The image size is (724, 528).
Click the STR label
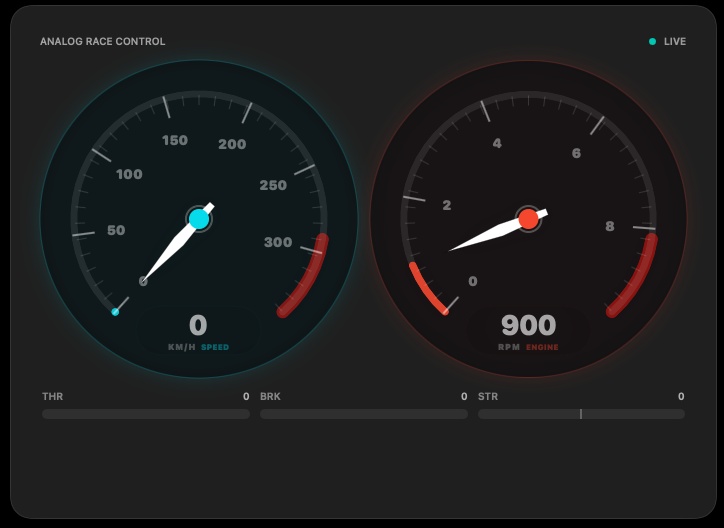(488, 396)
